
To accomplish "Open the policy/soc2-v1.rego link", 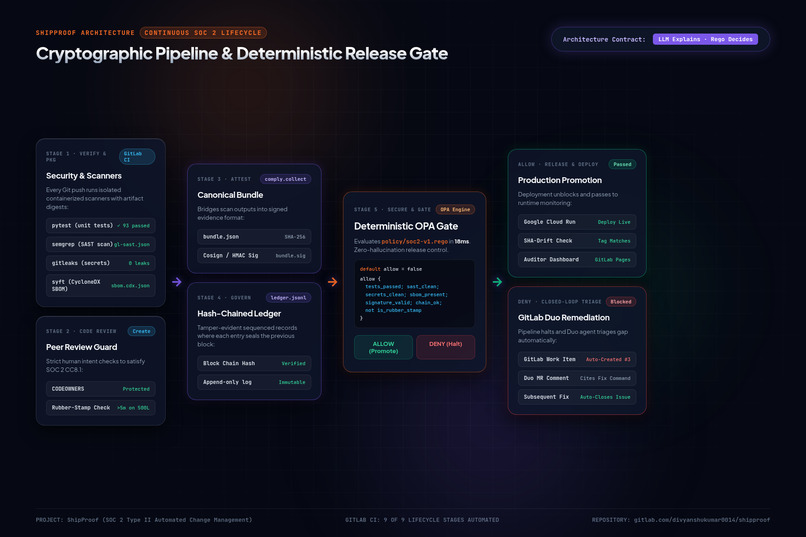I will 415,241.
